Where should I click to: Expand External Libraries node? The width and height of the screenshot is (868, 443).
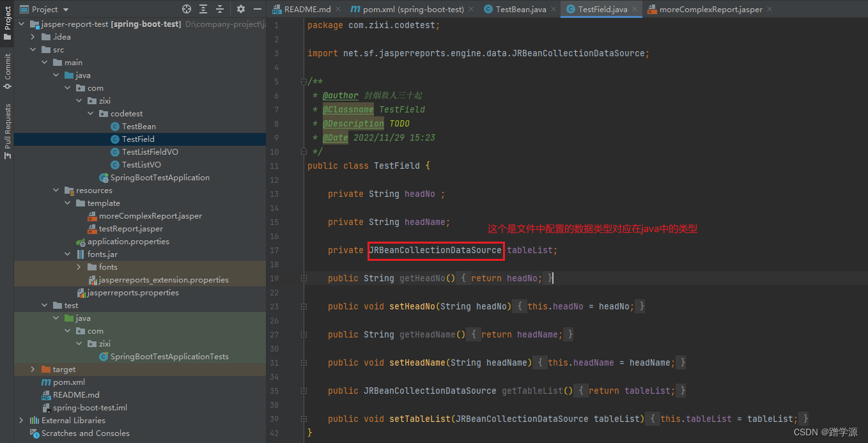(21, 421)
